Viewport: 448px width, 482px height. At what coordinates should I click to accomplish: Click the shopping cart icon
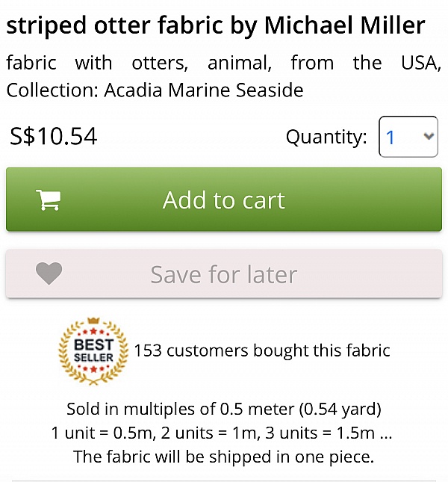click(49, 200)
